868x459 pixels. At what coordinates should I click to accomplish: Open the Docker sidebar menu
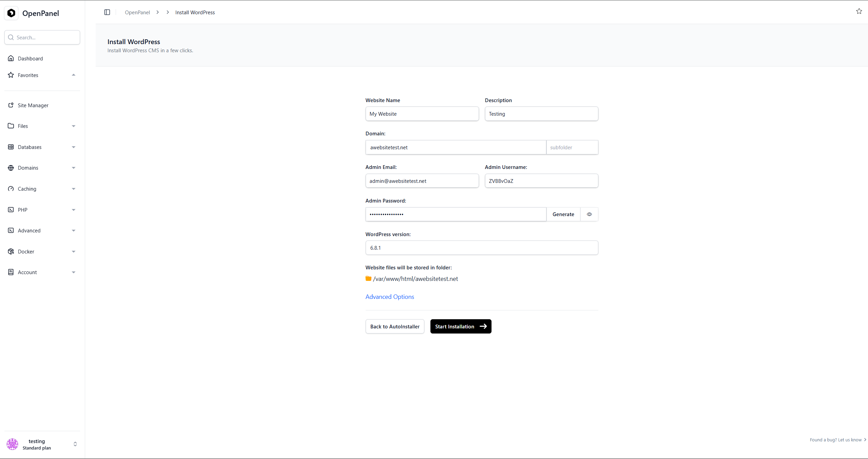click(42, 251)
